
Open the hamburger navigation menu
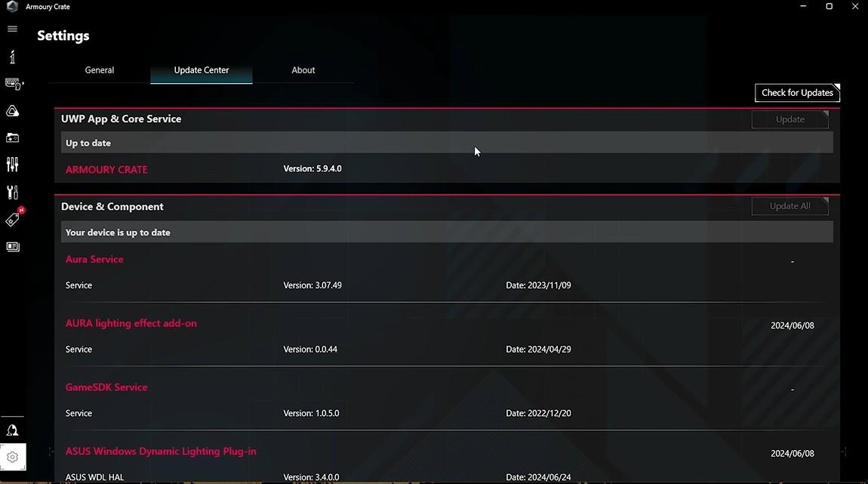(x=12, y=29)
